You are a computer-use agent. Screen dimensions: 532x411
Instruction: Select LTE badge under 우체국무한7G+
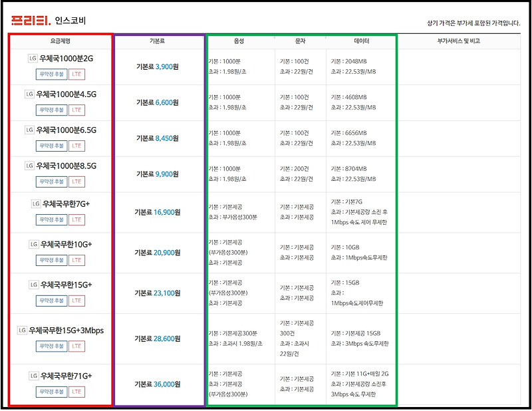(76, 219)
